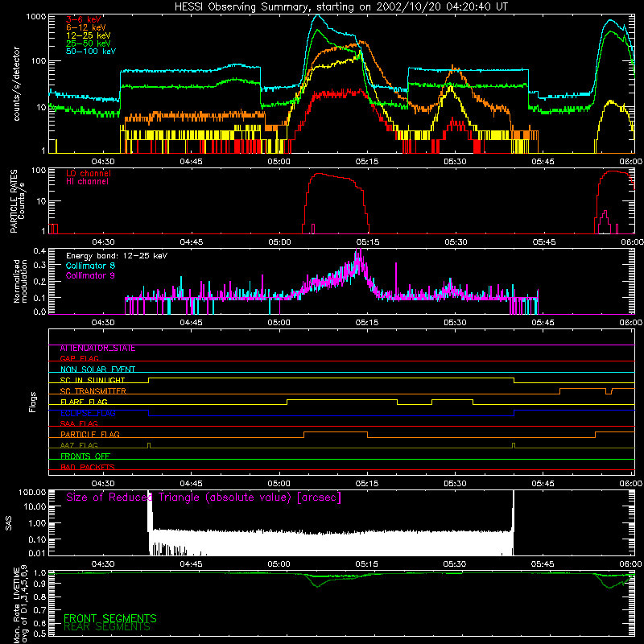This screenshot has width=644, height=644.
Task: Click the 0.9 tick label on livetime axis
Action: coord(39,585)
